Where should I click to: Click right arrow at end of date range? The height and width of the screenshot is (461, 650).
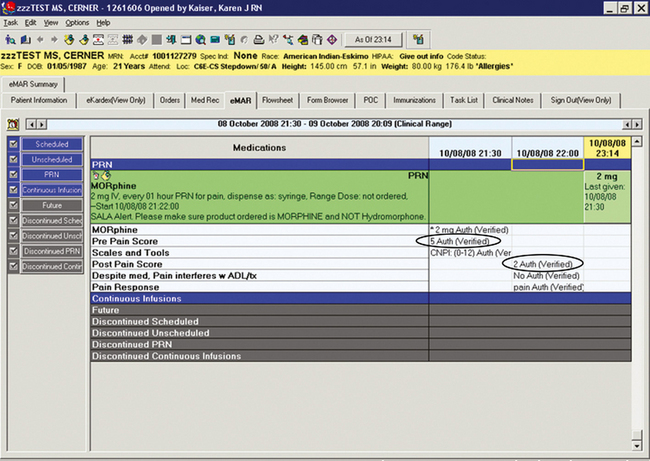[637, 124]
